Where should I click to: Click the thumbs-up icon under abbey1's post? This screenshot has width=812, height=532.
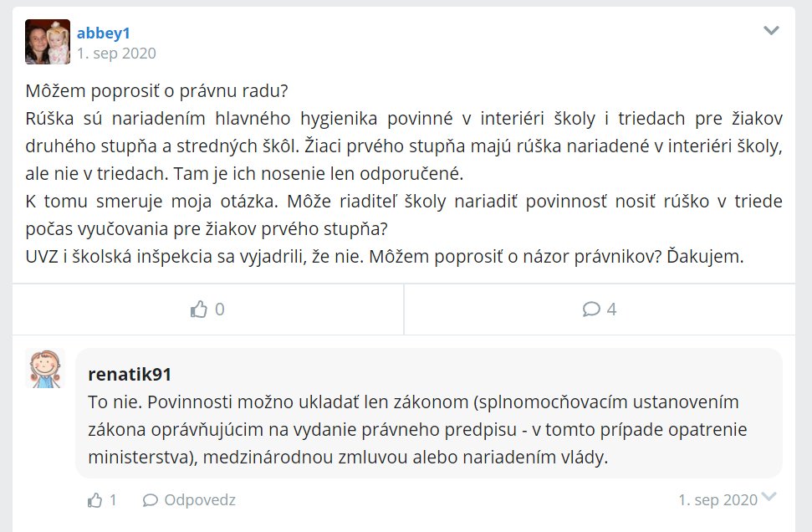coord(199,309)
